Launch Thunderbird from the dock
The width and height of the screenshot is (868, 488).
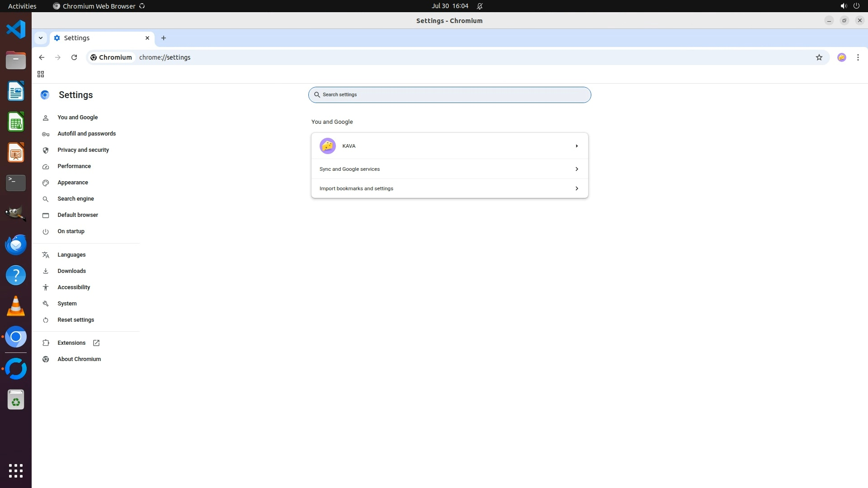[16, 244]
